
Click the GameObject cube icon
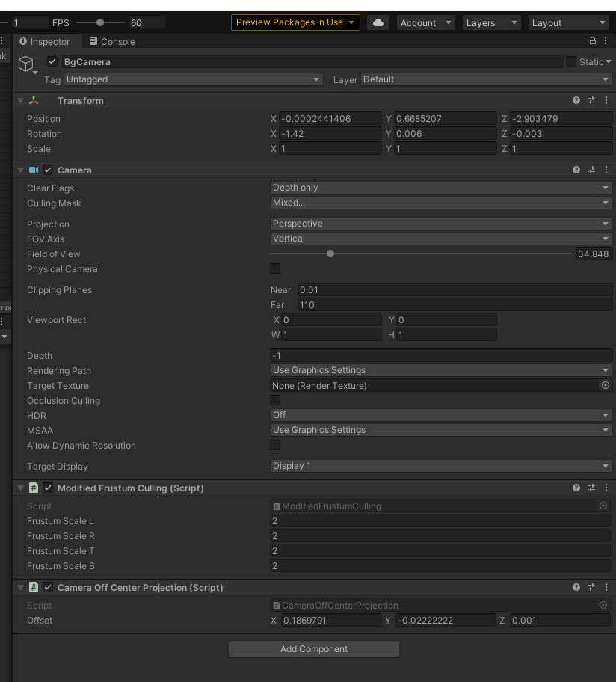coord(26,64)
